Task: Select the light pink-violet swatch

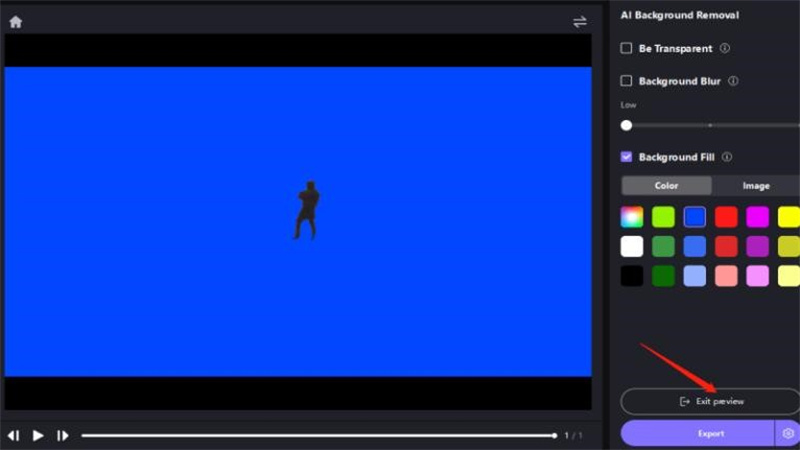Action: [x=758, y=276]
